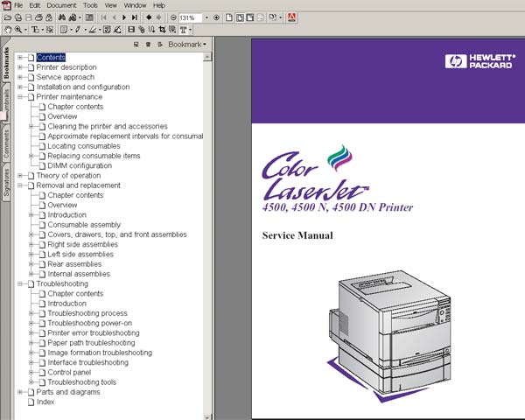The width and height of the screenshot is (525, 420).
Task: Open the DIMM configuration bookmark
Action: (80, 165)
